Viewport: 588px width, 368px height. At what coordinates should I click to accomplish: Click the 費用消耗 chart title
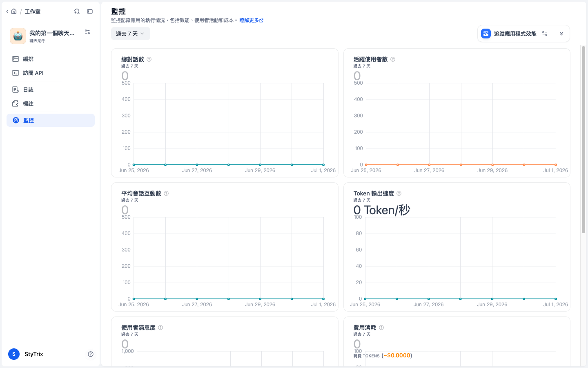pyautogui.click(x=365, y=328)
